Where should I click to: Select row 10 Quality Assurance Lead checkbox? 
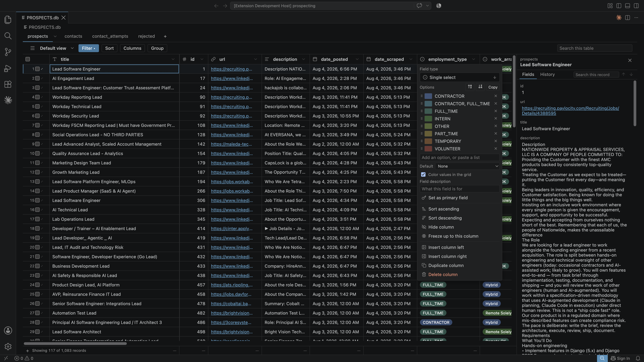pyautogui.click(x=38, y=153)
